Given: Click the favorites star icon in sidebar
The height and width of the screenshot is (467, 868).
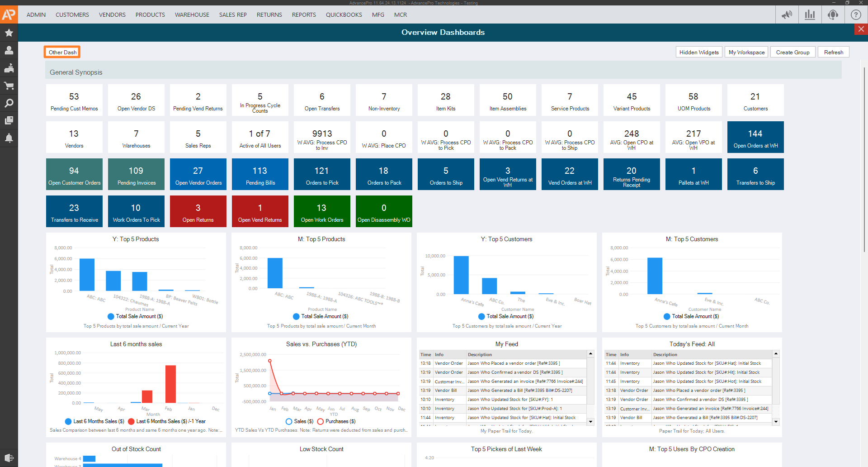Looking at the screenshot, I should (x=9, y=33).
